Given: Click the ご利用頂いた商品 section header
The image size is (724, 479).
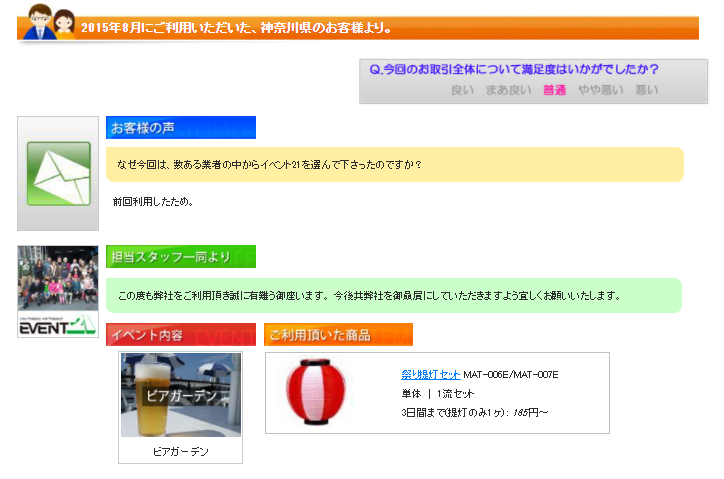Looking at the screenshot, I should [338, 335].
